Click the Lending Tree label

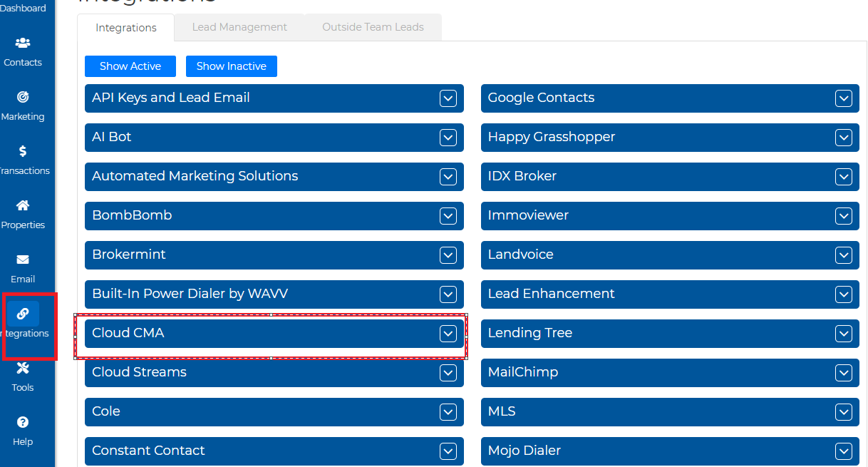coord(530,333)
